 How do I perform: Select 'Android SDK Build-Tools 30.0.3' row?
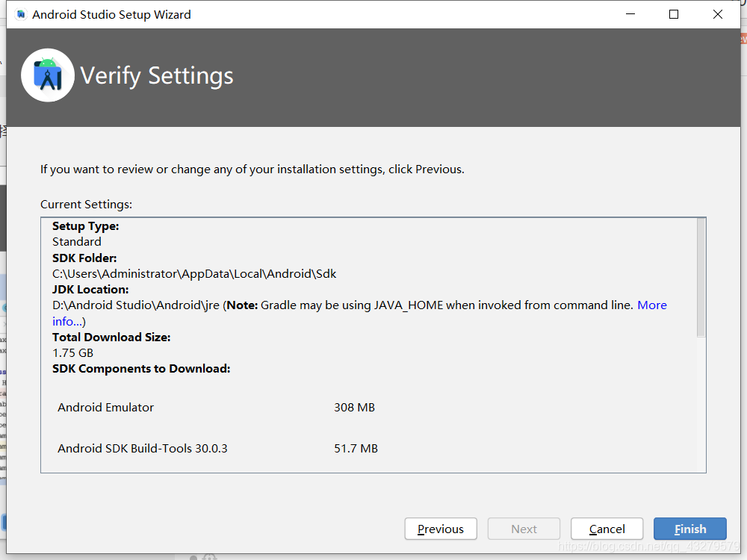pos(217,449)
